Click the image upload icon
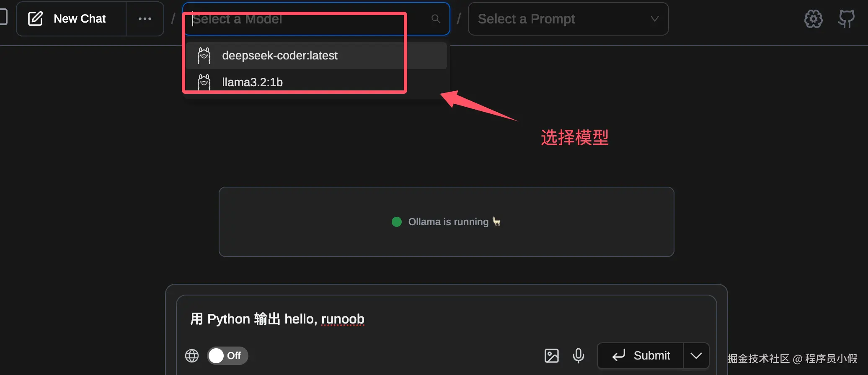Image resolution: width=868 pixels, height=375 pixels. coord(552,356)
